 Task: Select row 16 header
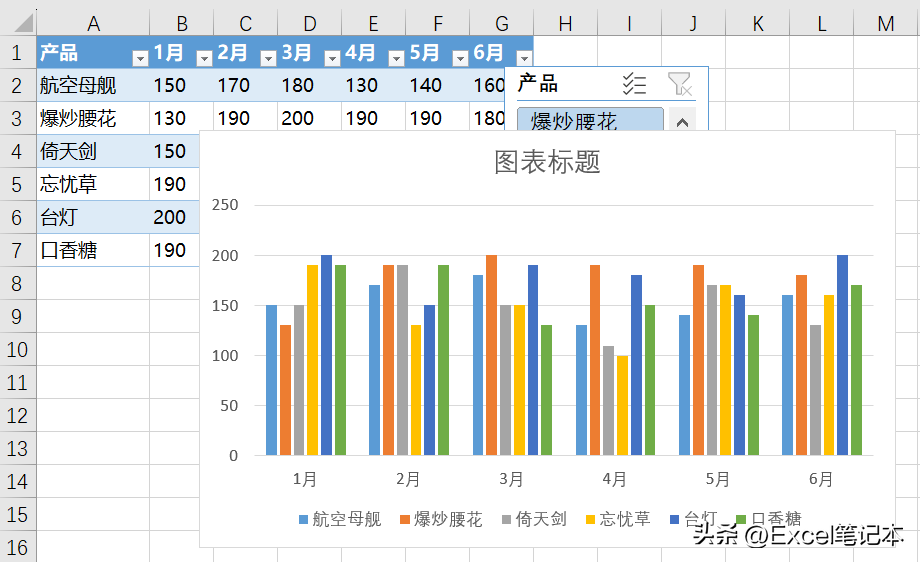pos(18,547)
